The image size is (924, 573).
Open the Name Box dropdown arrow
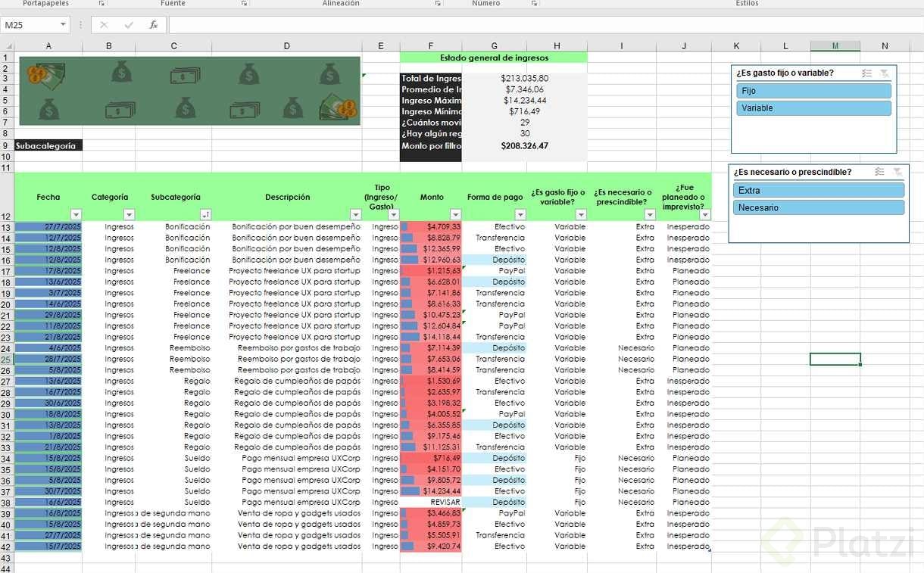63,25
